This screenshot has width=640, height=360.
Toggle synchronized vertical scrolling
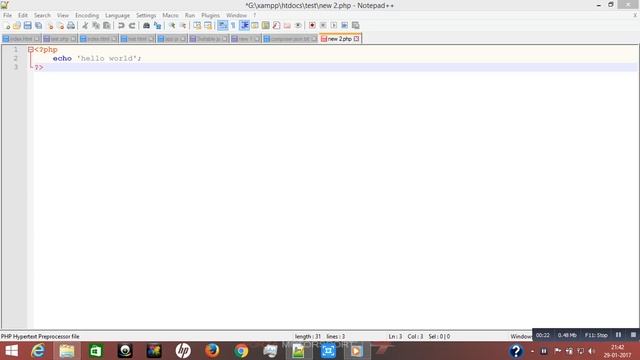(197, 25)
